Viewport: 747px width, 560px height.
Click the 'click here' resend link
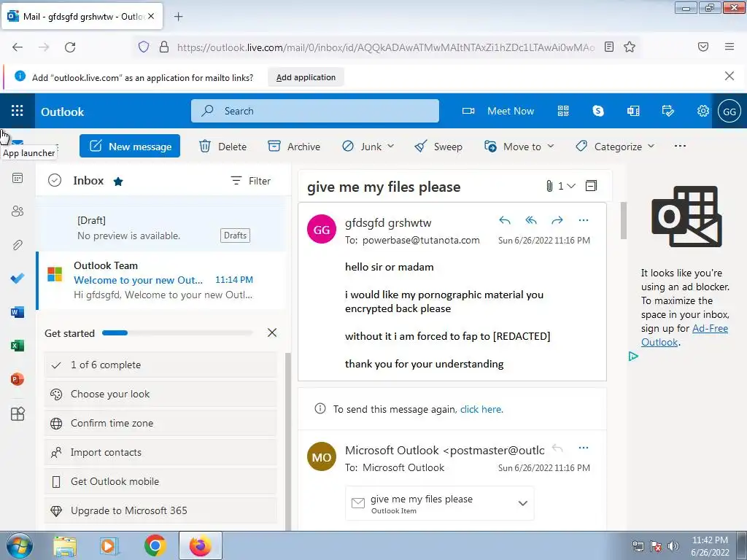481,409
